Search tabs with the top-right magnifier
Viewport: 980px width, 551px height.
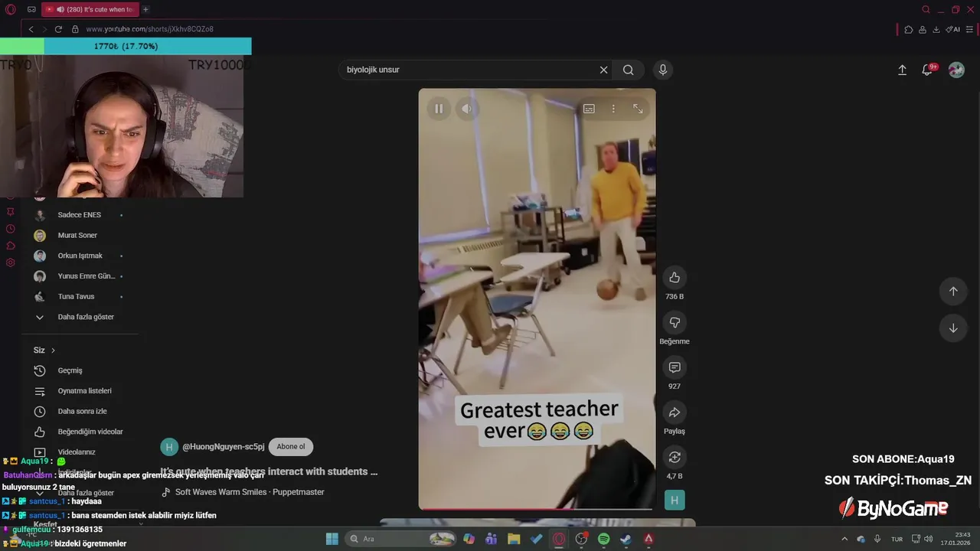coord(926,9)
